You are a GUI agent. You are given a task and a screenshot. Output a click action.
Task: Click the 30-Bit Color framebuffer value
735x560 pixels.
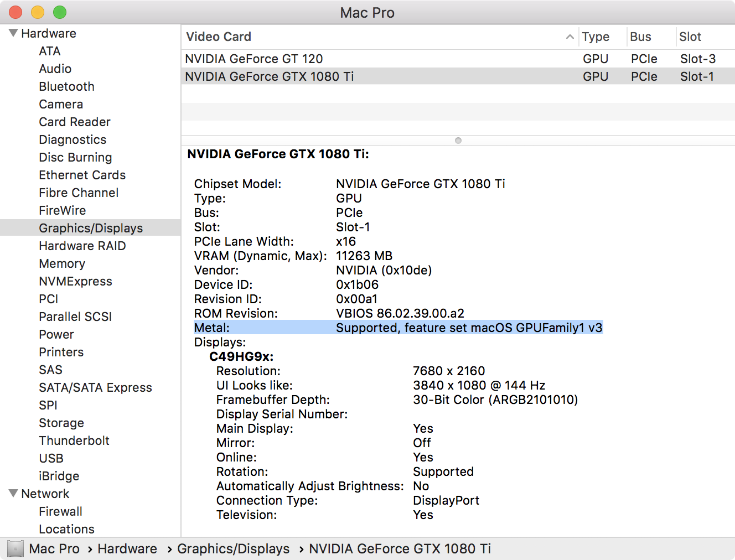click(495, 400)
